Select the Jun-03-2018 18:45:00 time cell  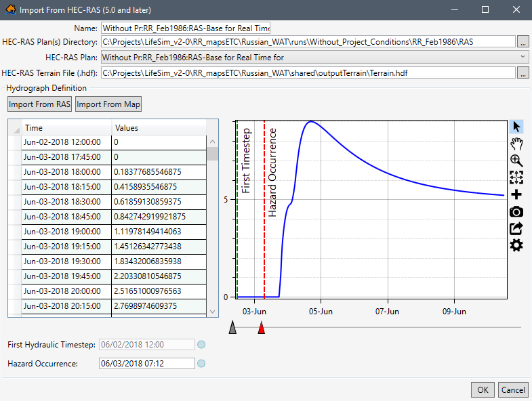[66, 217]
